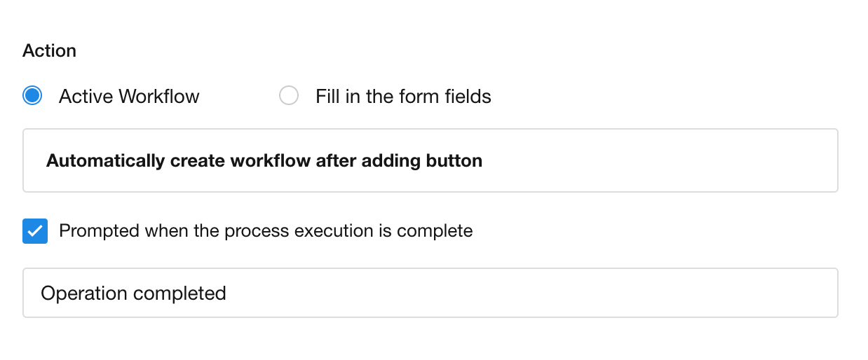Click the word 'Operation' in the input
The width and height of the screenshot is (868, 360).
tap(83, 293)
